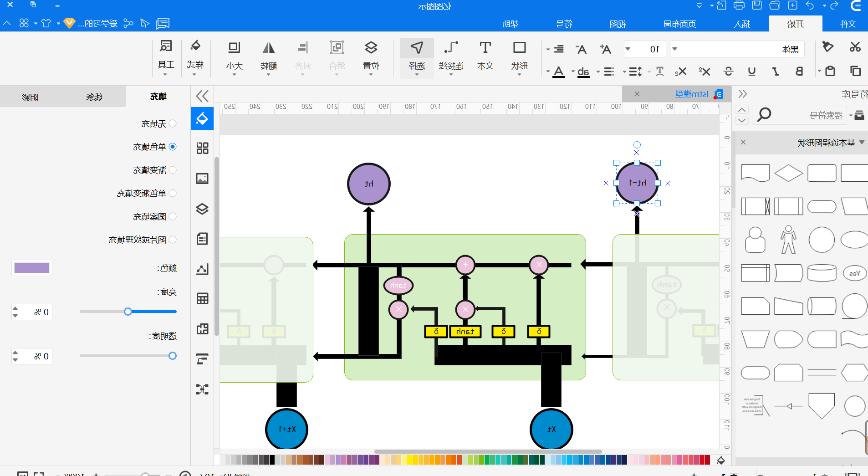Collapse the symbol library panel with >> arrows
Viewport: 868px width, 476px height.
[x=743, y=94]
